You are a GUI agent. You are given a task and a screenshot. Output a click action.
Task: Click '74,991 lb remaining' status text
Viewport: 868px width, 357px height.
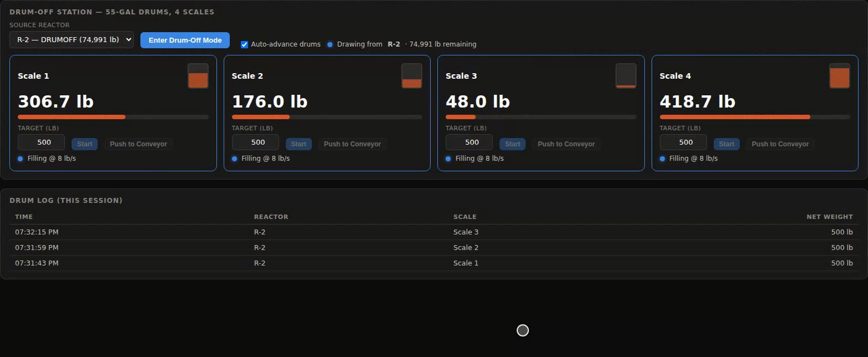click(x=443, y=44)
